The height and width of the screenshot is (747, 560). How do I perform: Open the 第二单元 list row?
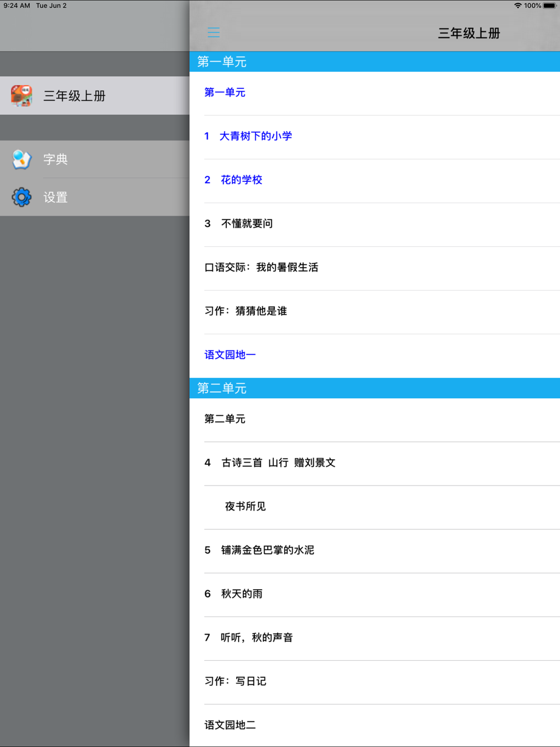point(375,420)
